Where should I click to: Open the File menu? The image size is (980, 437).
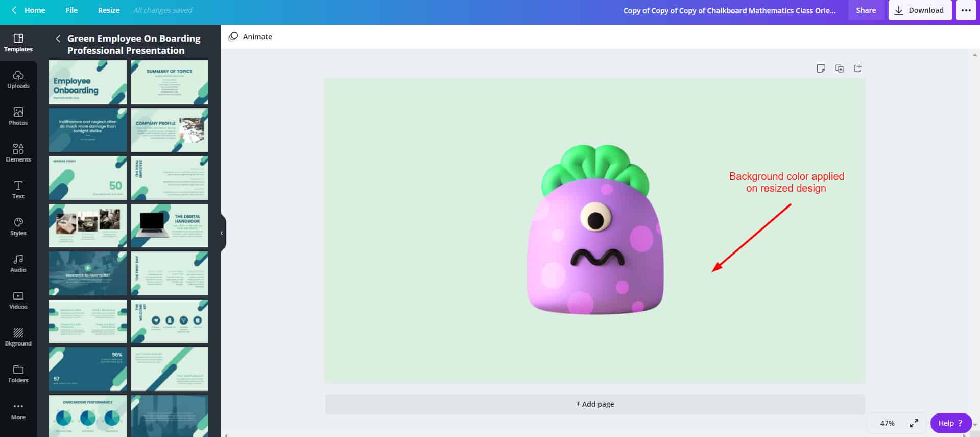[71, 10]
